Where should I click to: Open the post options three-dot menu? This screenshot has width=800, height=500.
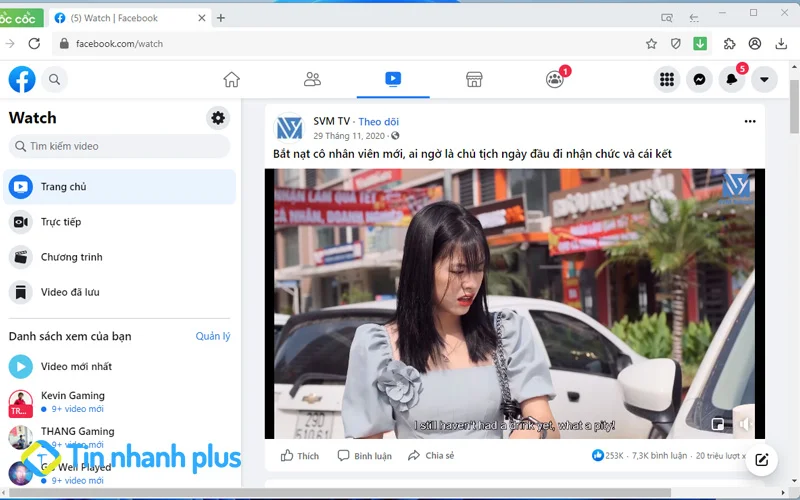pyautogui.click(x=749, y=121)
